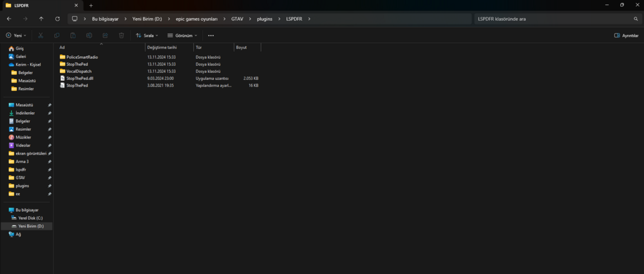Expand chevron after LSPDFR in address bar
644x274 pixels.
309,19
